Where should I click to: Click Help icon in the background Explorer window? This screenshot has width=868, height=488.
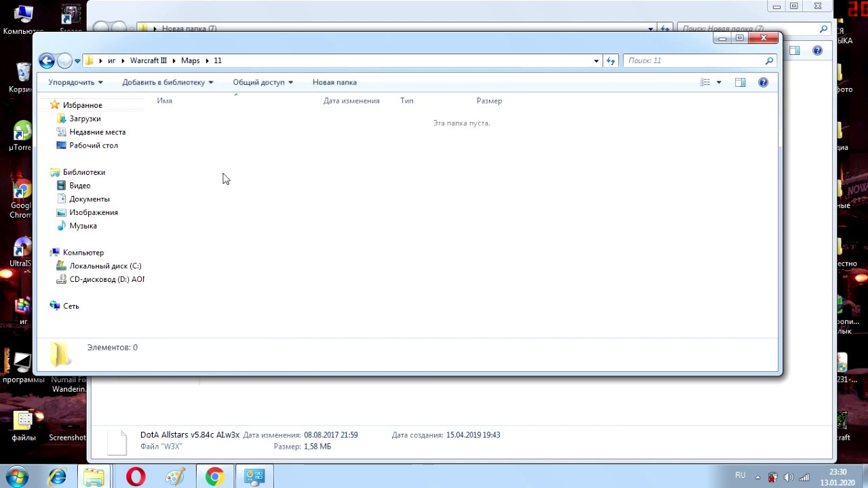[817, 51]
